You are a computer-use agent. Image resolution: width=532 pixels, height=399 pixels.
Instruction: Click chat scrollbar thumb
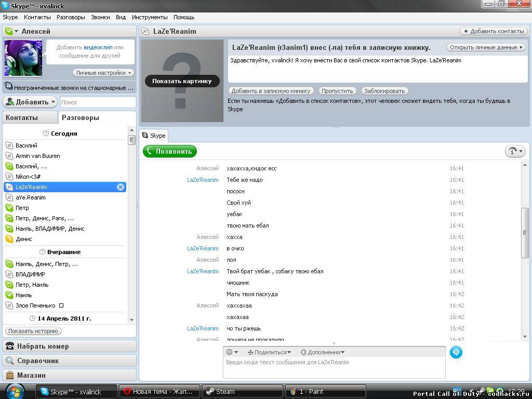click(525, 232)
